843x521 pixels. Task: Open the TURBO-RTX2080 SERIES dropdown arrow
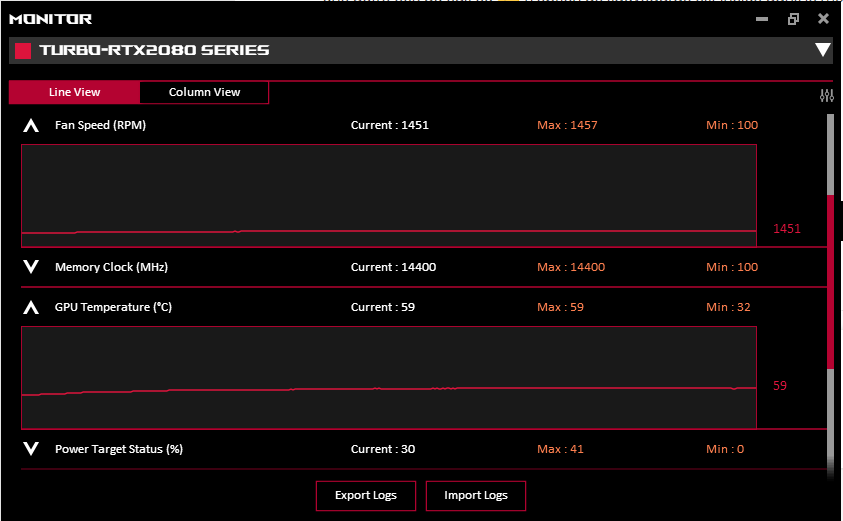[x=822, y=50]
